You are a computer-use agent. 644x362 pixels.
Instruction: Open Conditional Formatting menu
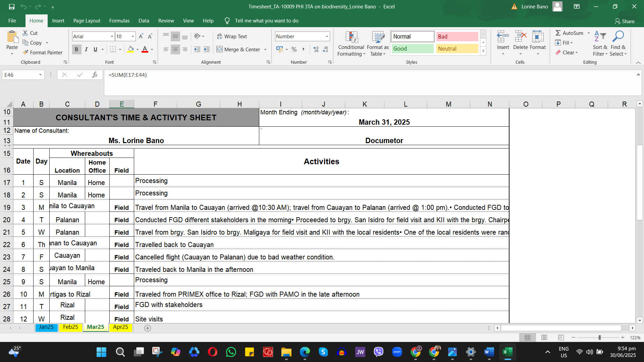point(351,44)
